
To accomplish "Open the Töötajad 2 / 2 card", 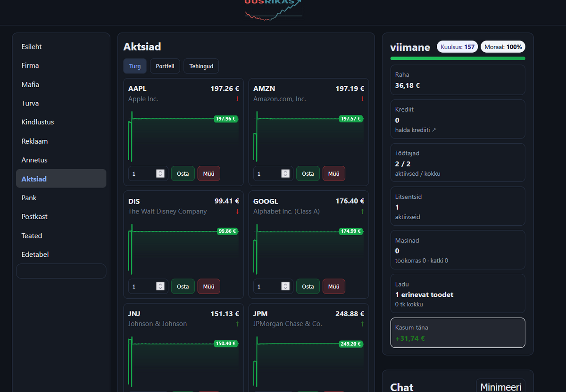I will [458, 163].
